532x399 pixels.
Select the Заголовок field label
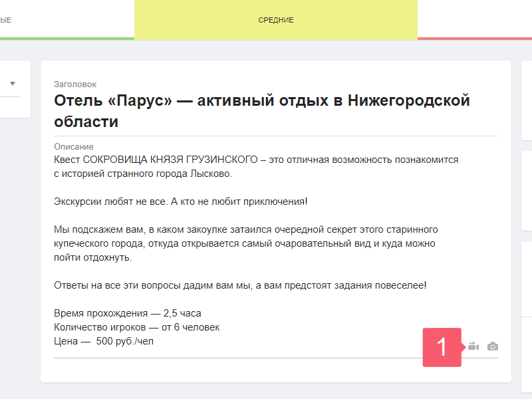coord(75,84)
